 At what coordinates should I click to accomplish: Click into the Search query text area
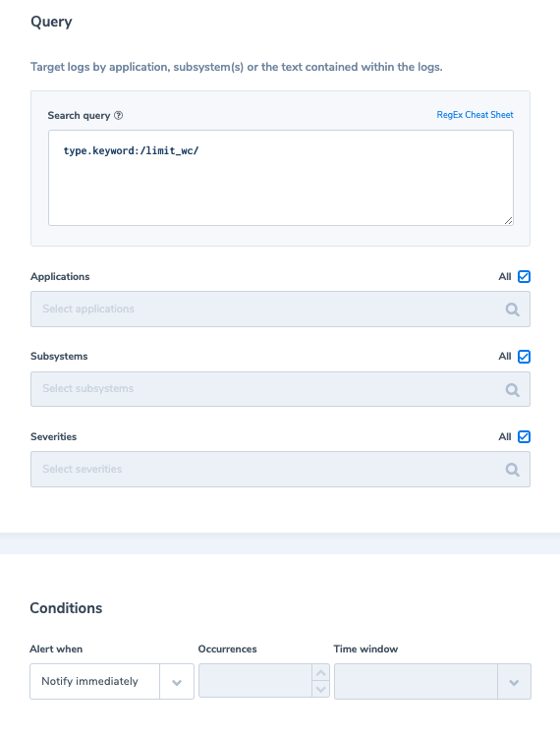tap(281, 178)
